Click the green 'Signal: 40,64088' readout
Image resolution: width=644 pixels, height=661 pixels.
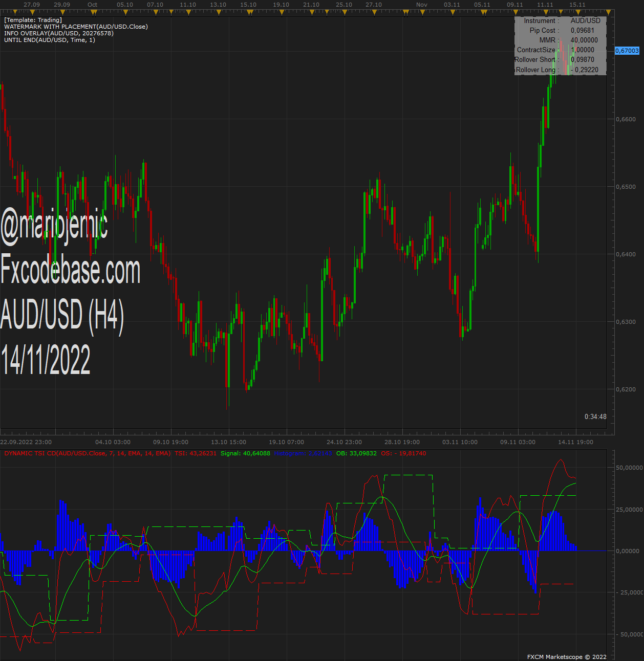point(245,453)
